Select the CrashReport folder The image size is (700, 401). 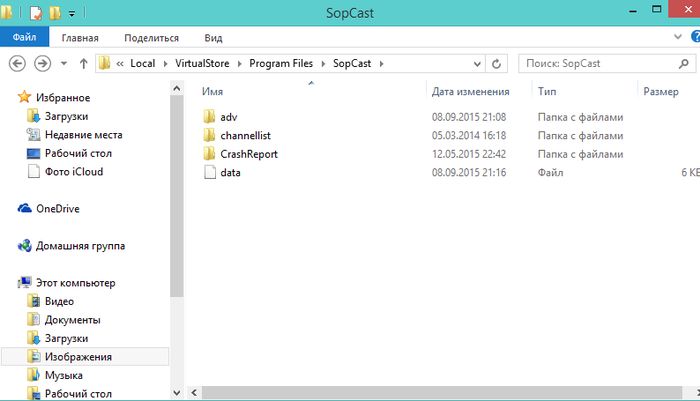click(x=248, y=154)
